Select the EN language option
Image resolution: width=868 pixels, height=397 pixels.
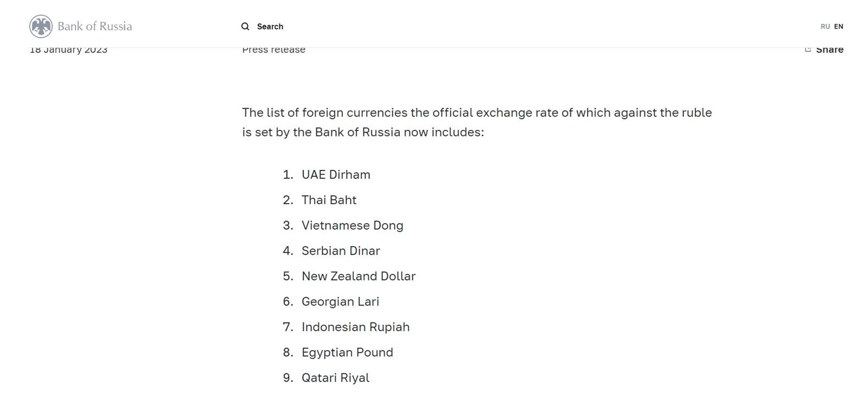[x=839, y=27]
